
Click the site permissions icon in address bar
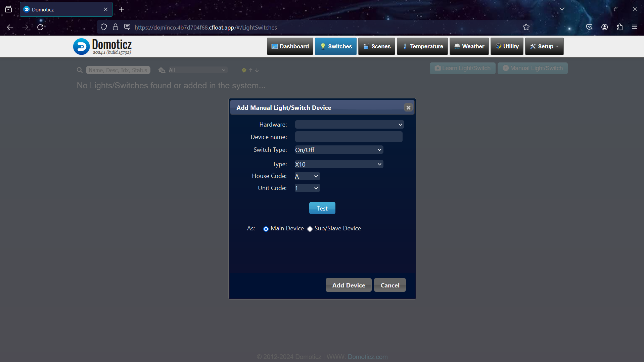[x=127, y=27]
